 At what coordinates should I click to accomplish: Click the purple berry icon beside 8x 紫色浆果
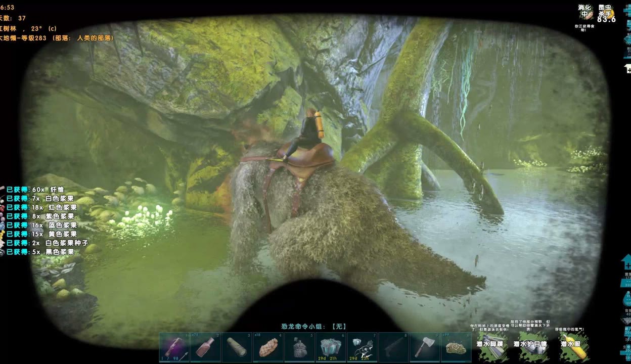(3, 216)
